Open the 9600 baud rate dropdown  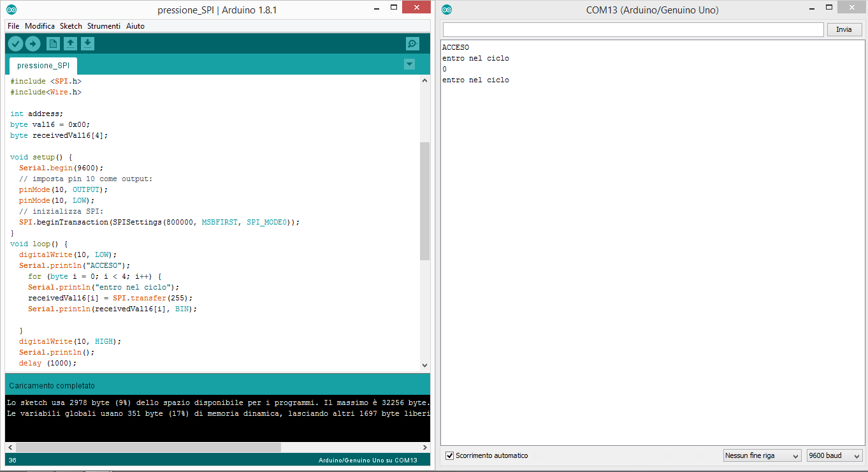point(834,455)
